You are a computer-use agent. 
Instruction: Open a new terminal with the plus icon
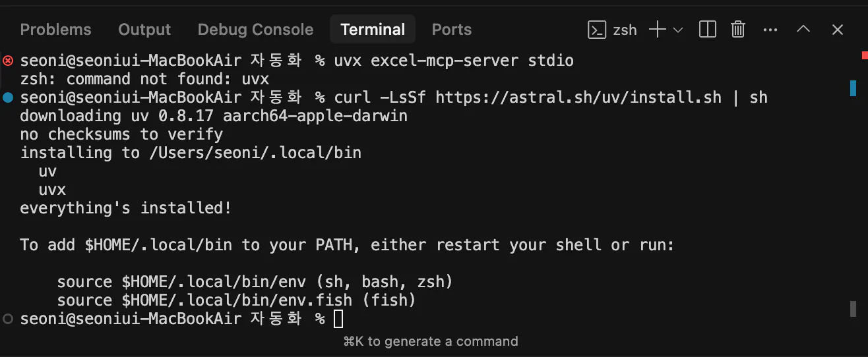pos(657,30)
